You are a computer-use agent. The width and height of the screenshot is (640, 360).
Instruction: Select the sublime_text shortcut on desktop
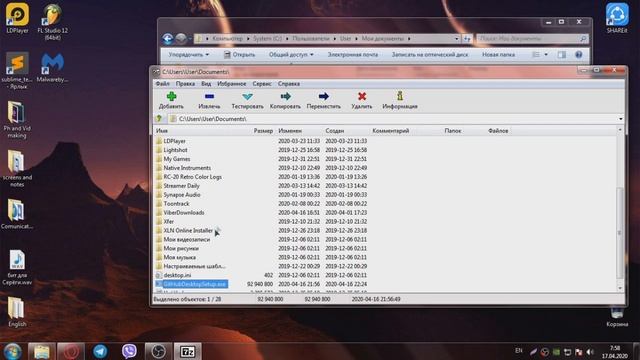click(17, 70)
